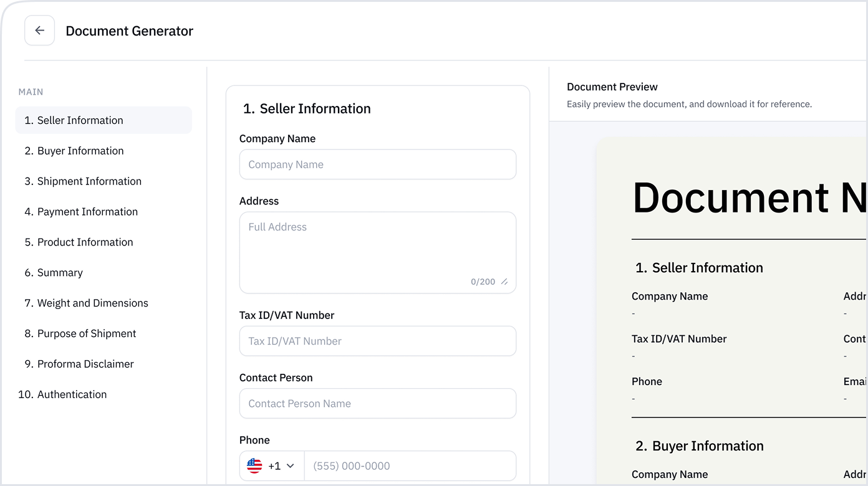Navigate to Product Information section
868x486 pixels.
pyautogui.click(x=85, y=242)
